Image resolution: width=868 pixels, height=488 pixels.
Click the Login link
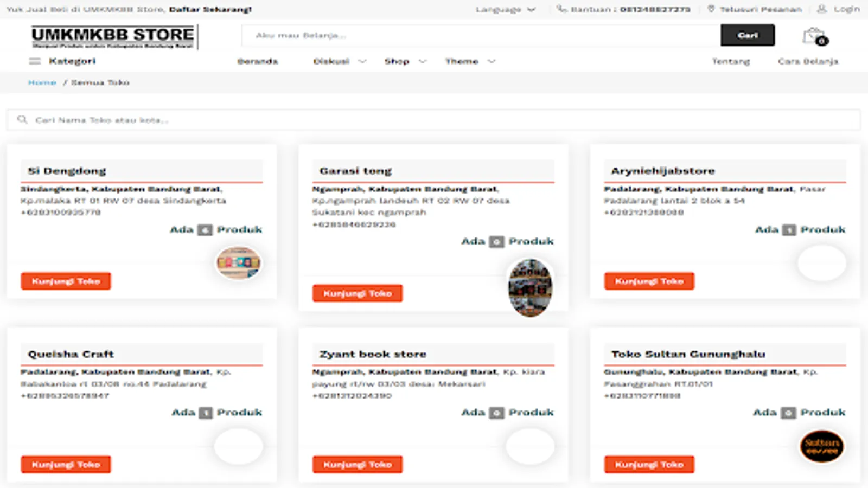(847, 9)
